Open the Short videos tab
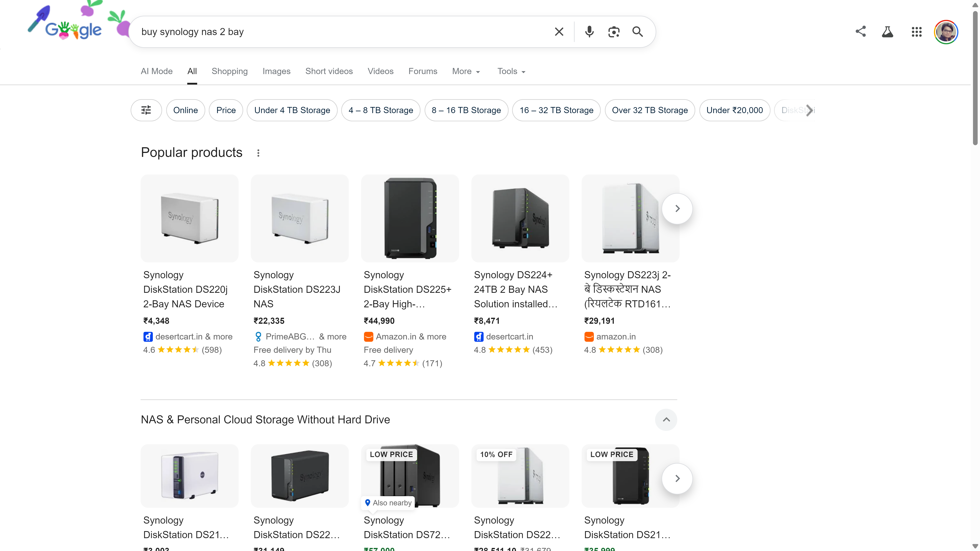Viewport: 980px width, 551px height. [329, 71]
